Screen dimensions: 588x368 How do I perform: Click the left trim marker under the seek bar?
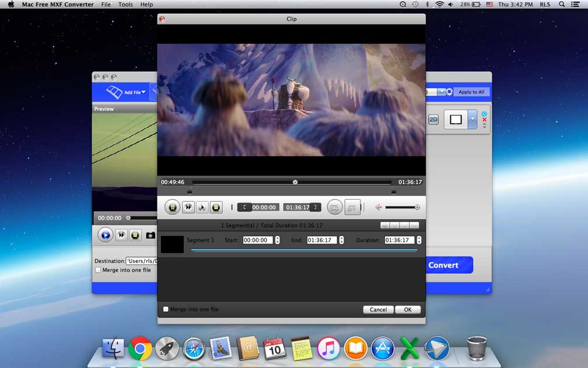tap(190, 192)
